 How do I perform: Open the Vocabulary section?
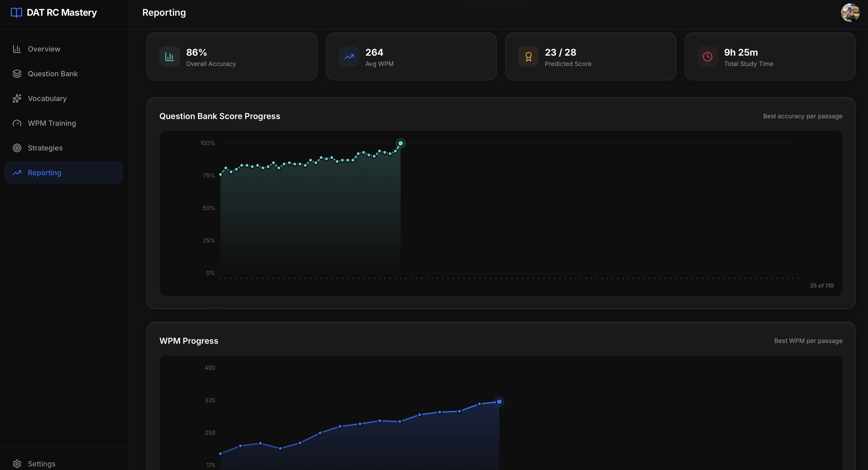coord(47,98)
